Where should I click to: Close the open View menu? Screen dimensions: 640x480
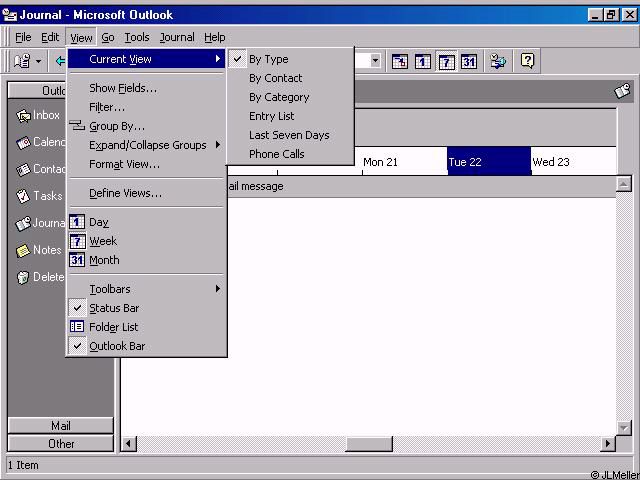[81, 38]
